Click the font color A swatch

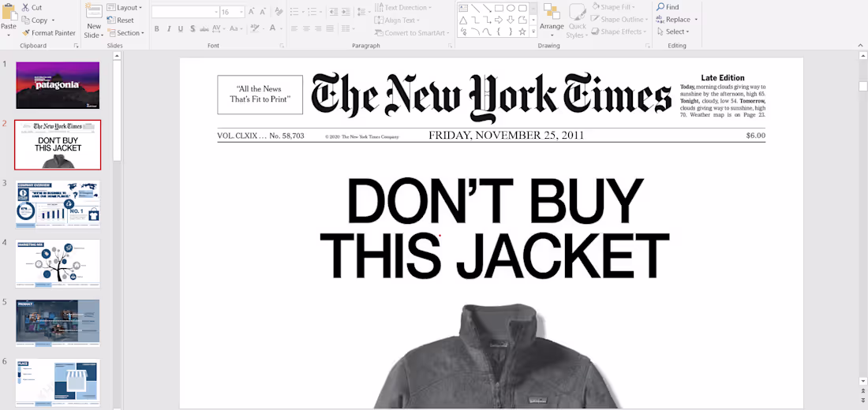tap(272, 28)
